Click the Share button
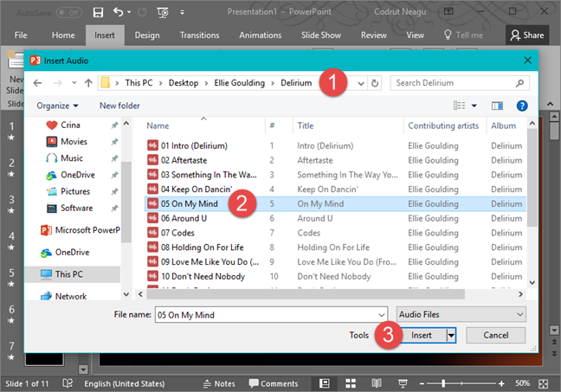 (527, 35)
